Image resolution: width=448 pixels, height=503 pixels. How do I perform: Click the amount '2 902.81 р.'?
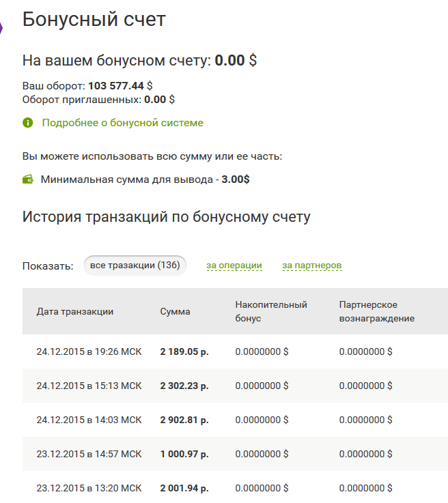pos(184,420)
